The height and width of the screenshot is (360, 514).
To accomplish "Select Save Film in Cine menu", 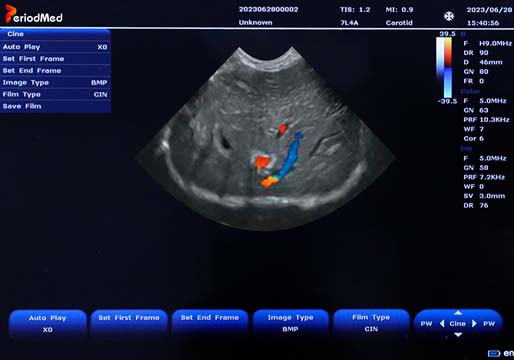I will tap(55, 106).
